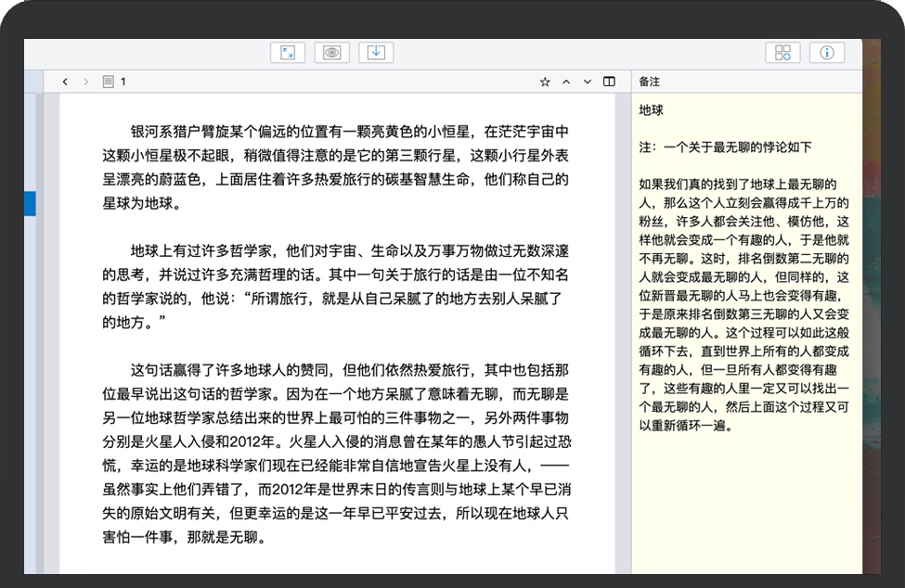905x588 pixels.
Task: Click the note line starting with 注：
Action: click(x=726, y=147)
